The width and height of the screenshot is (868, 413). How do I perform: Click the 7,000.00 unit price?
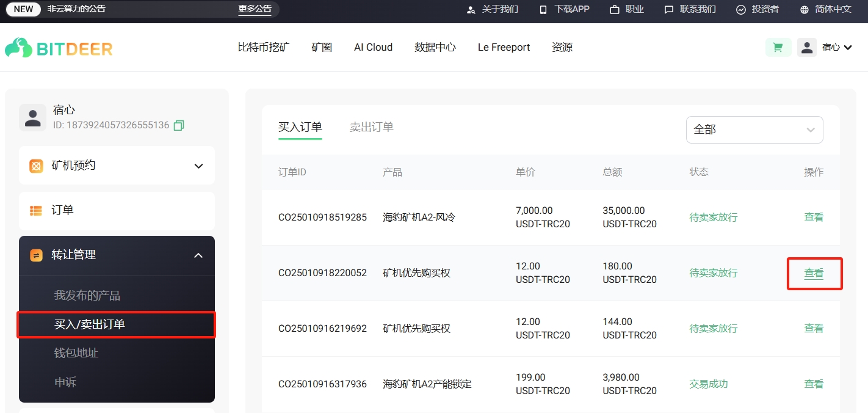coord(535,211)
